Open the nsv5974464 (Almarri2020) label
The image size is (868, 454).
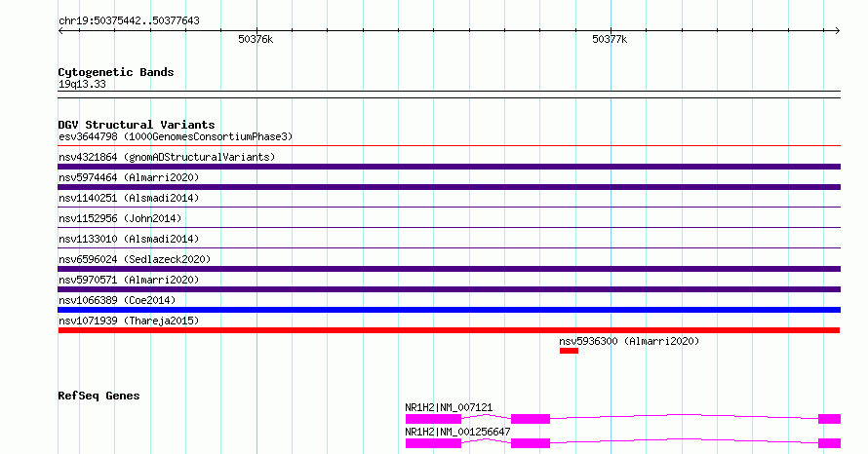[x=129, y=177]
